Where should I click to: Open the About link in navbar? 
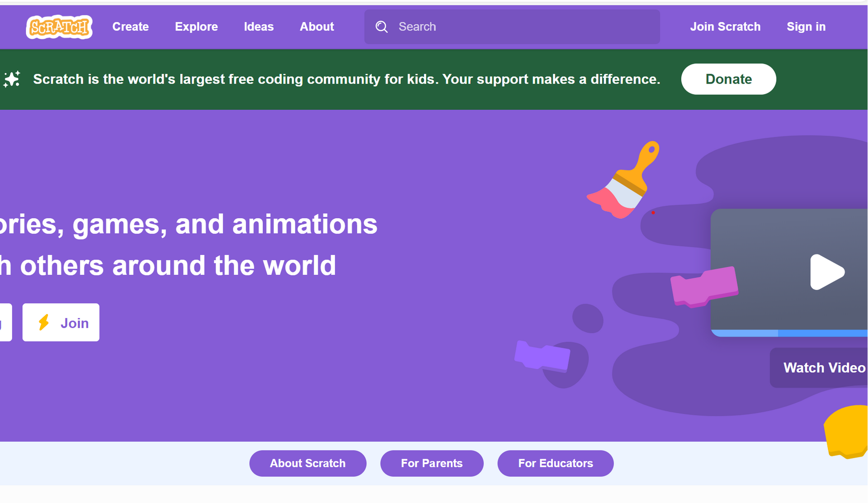pos(316,27)
